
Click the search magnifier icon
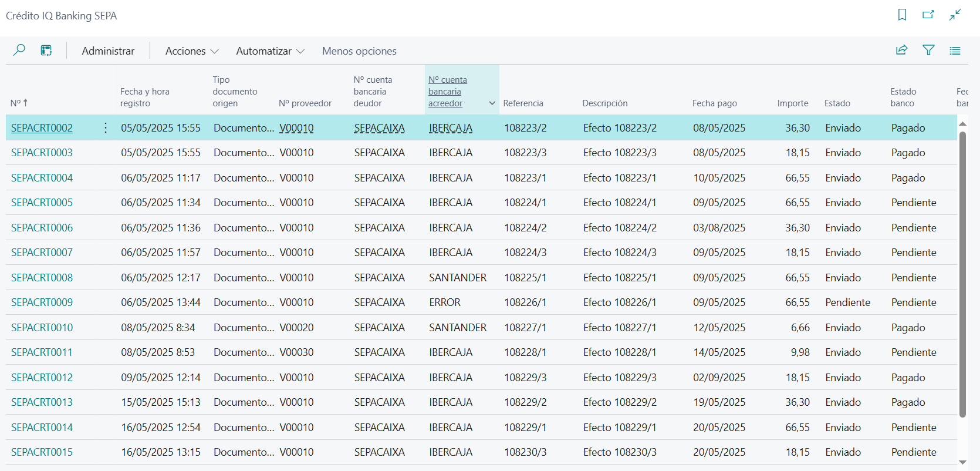coord(19,51)
